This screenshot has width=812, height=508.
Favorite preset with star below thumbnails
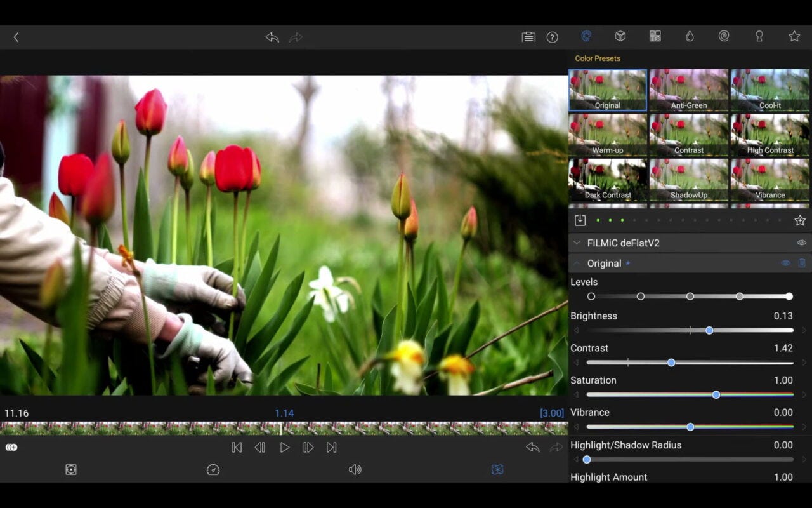(800, 220)
